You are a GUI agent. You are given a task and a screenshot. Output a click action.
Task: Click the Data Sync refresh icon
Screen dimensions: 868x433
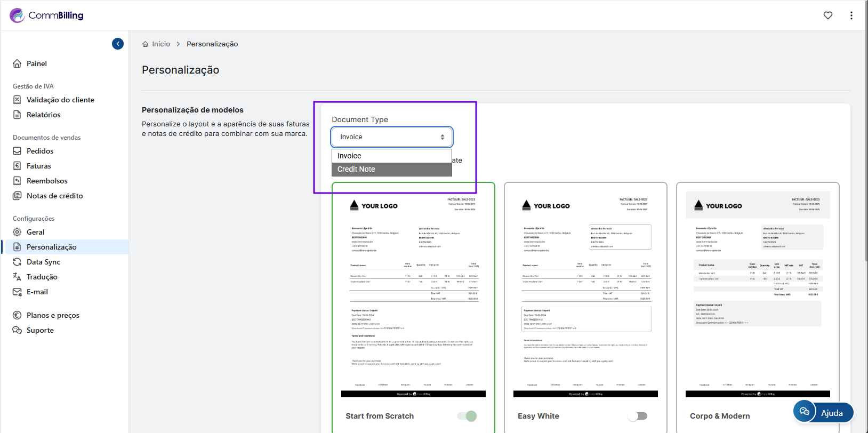pos(17,262)
